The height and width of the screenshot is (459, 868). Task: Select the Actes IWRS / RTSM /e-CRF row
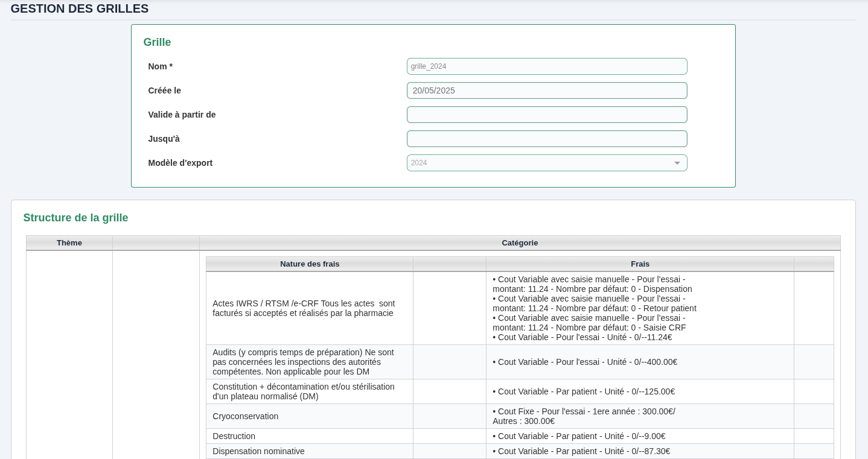303,308
